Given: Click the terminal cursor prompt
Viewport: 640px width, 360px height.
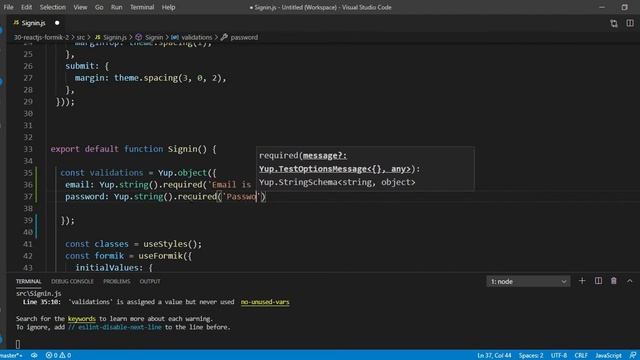Looking at the screenshot, I should pyautogui.click(x=18, y=344).
